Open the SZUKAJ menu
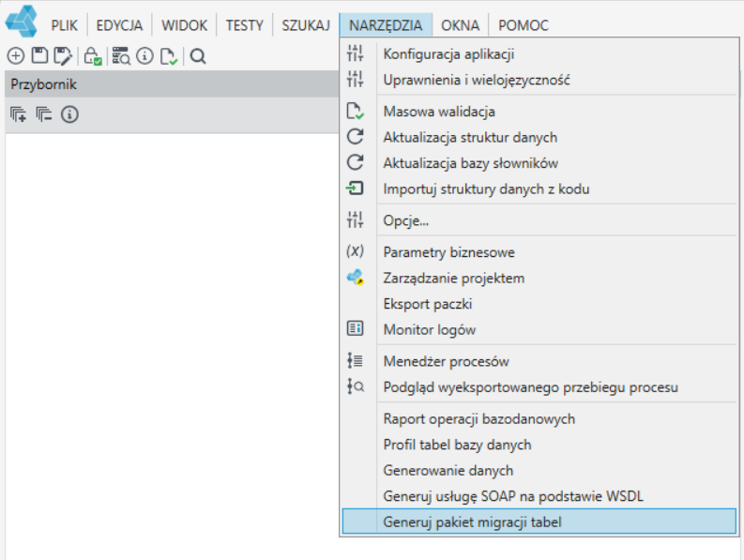This screenshot has width=744, height=560. tap(306, 25)
